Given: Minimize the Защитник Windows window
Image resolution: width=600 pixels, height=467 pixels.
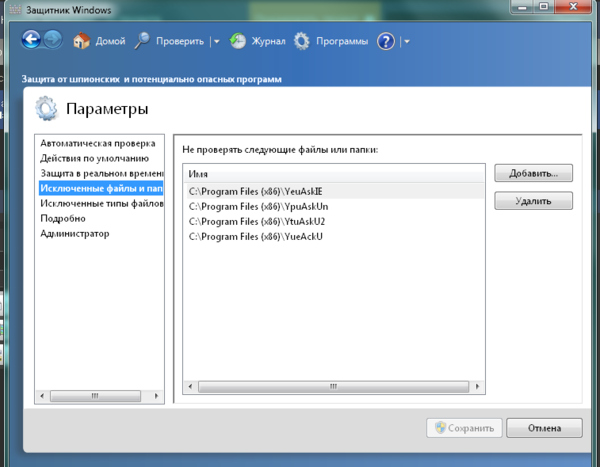Looking at the screenshot, I should click(x=523, y=7).
